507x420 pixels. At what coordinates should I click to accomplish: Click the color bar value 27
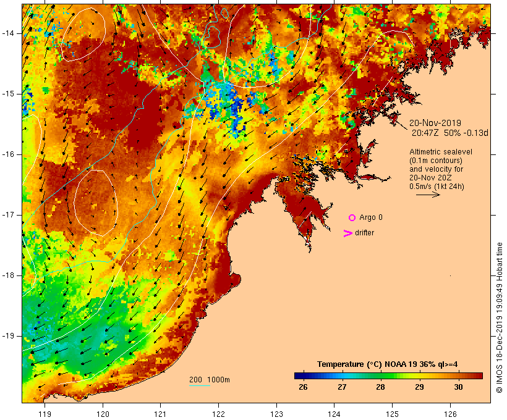[342, 387]
